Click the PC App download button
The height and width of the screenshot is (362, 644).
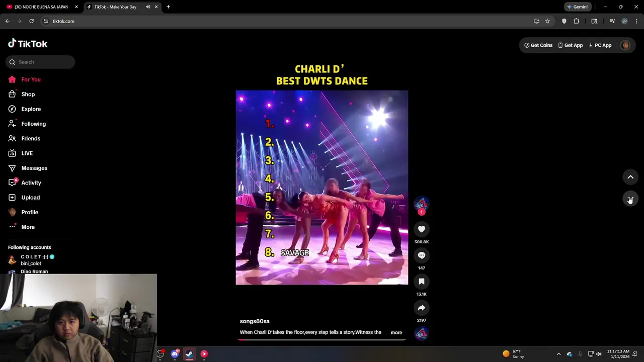point(600,45)
